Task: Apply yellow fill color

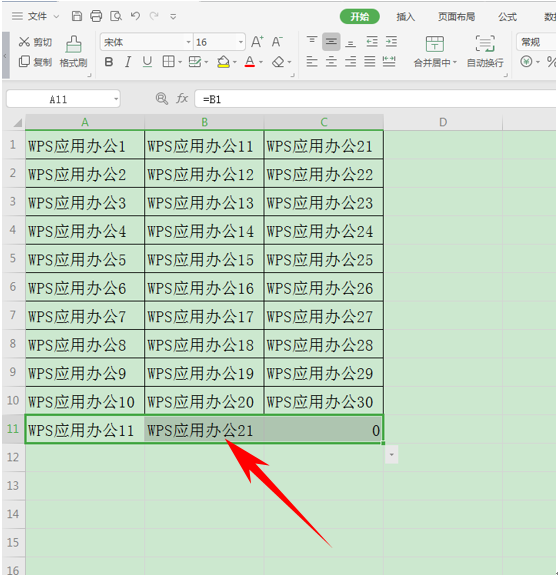Action: coord(223,62)
